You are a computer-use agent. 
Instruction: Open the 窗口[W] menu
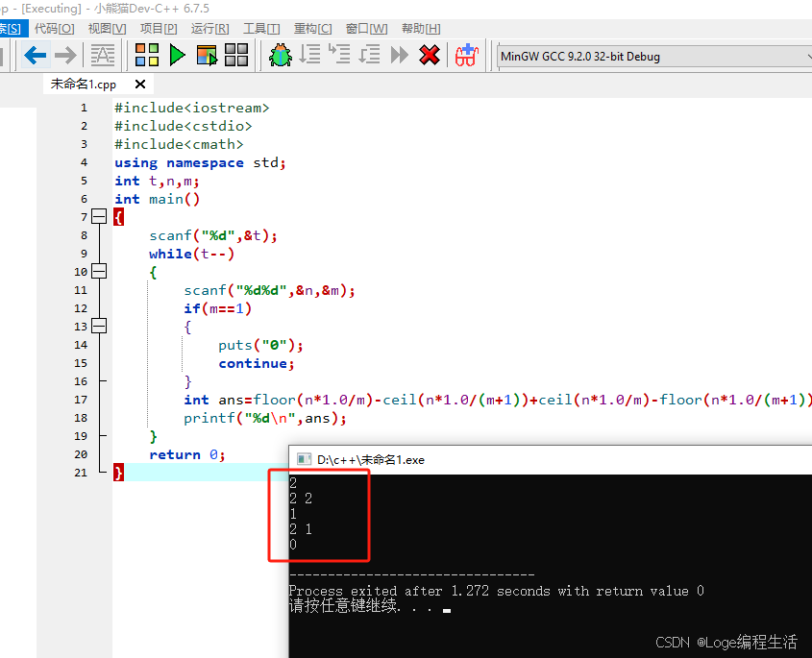pos(366,29)
